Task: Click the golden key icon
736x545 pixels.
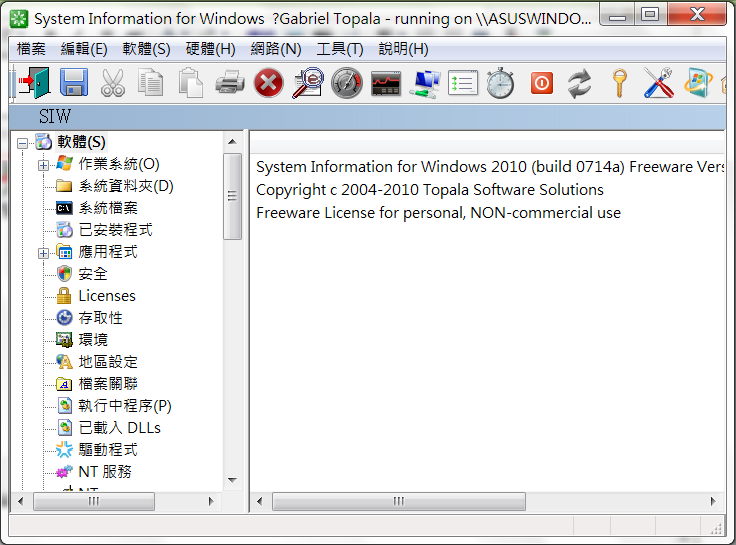Action: click(x=620, y=83)
